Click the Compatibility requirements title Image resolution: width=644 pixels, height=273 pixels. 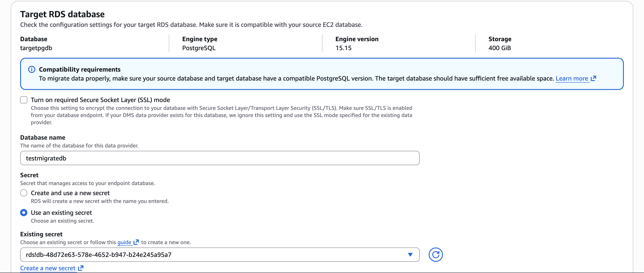(x=80, y=69)
